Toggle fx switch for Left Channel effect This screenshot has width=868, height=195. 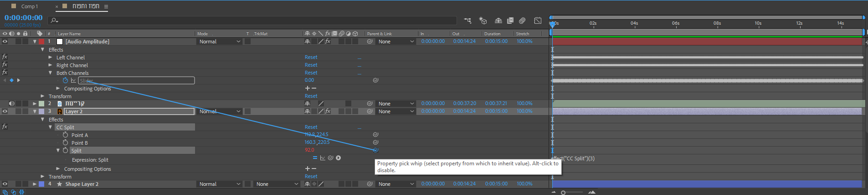tap(5, 57)
